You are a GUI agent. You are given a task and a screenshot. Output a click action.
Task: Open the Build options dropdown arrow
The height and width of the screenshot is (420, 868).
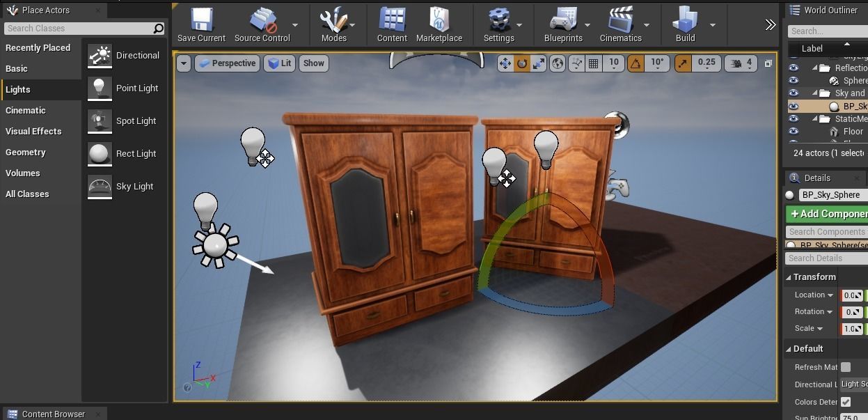[712, 25]
